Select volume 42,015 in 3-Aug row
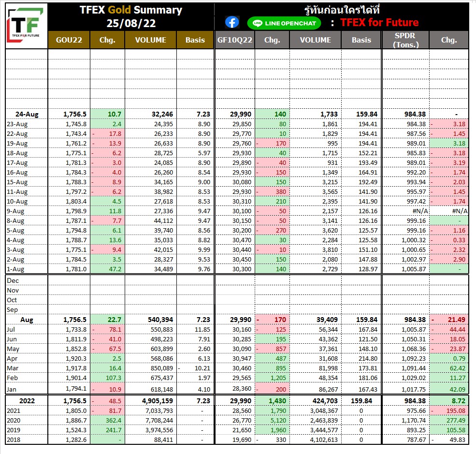This screenshot has width=476, height=454. click(164, 250)
